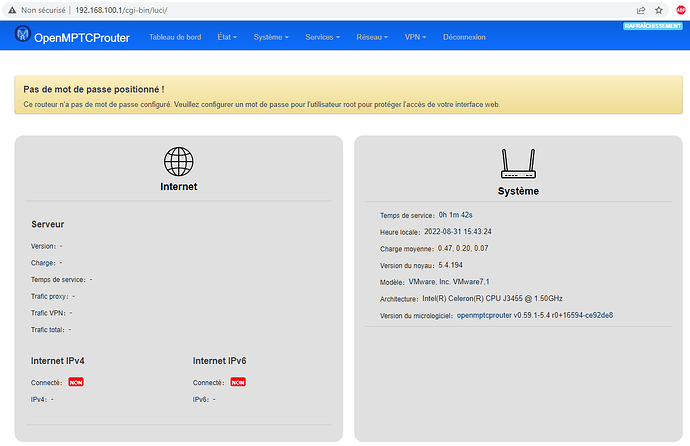Click the OpenMPTCProuter logo icon

(22, 34)
